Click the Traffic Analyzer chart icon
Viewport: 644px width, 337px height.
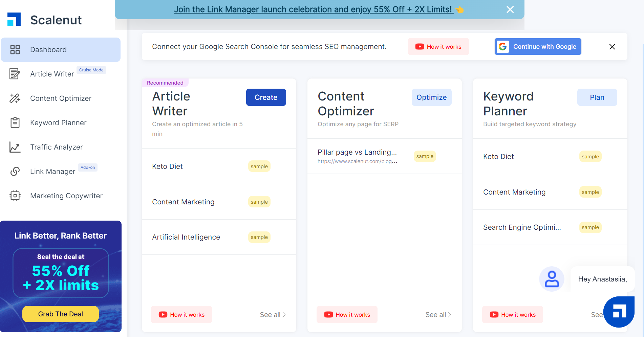pos(15,147)
